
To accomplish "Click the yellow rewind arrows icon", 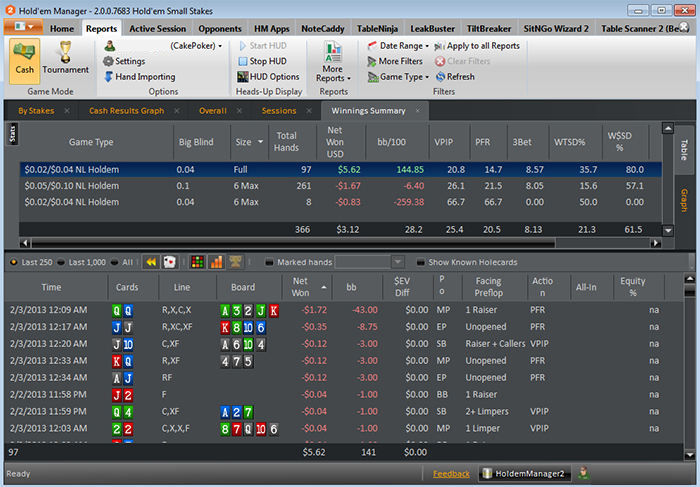I will click(151, 262).
